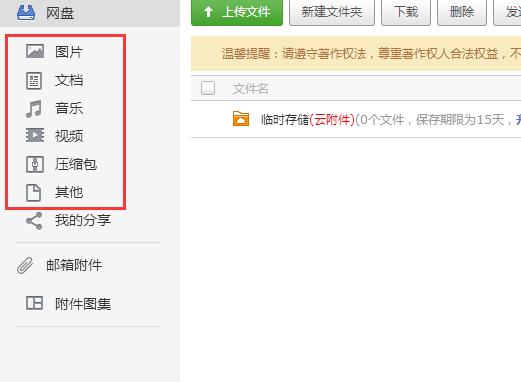Create a folder with 新建文件夹
The image size is (521, 382).
pos(332,12)
